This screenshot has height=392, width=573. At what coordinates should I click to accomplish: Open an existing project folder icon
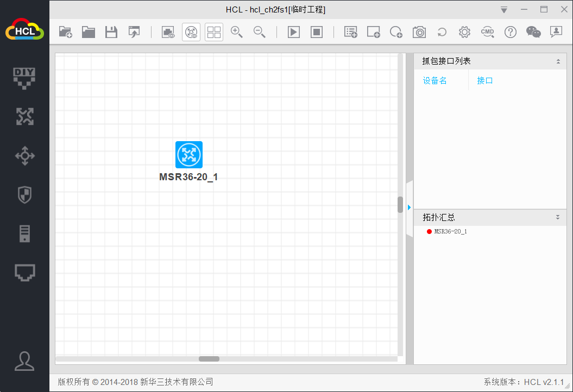pyautogui.click(x=89, y=32)
